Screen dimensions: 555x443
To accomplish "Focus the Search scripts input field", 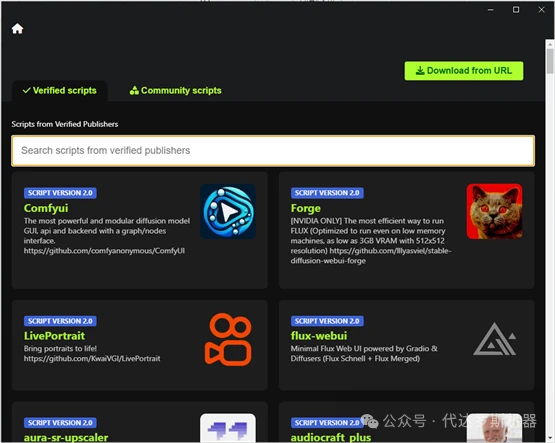I will point(273,151).
